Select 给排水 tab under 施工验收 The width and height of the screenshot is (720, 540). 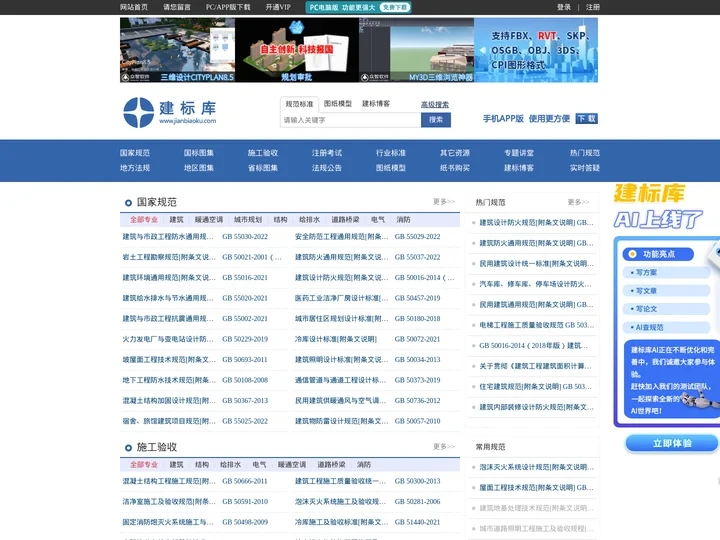[x=231, y=465]
